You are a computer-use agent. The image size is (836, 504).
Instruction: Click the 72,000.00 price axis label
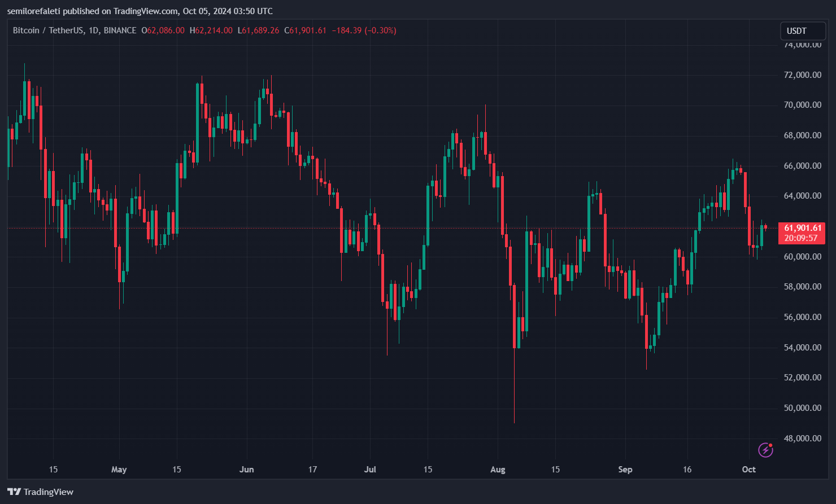pos(802,74)
